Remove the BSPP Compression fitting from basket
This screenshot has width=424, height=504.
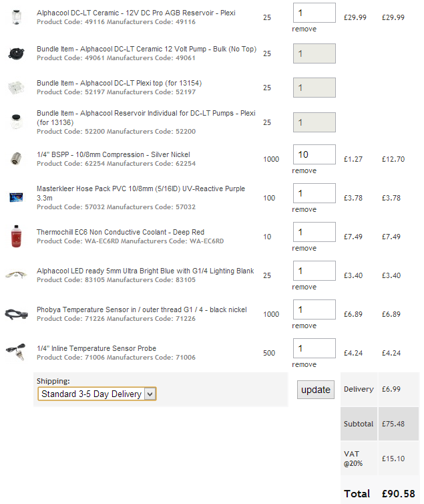click(304, 170)
